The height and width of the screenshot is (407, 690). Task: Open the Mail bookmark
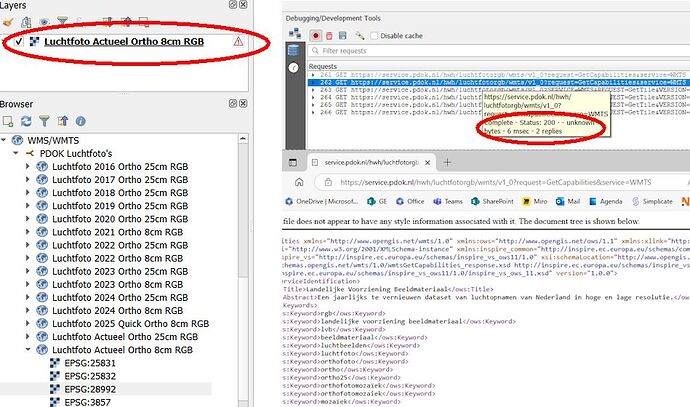tap(568, 201)
